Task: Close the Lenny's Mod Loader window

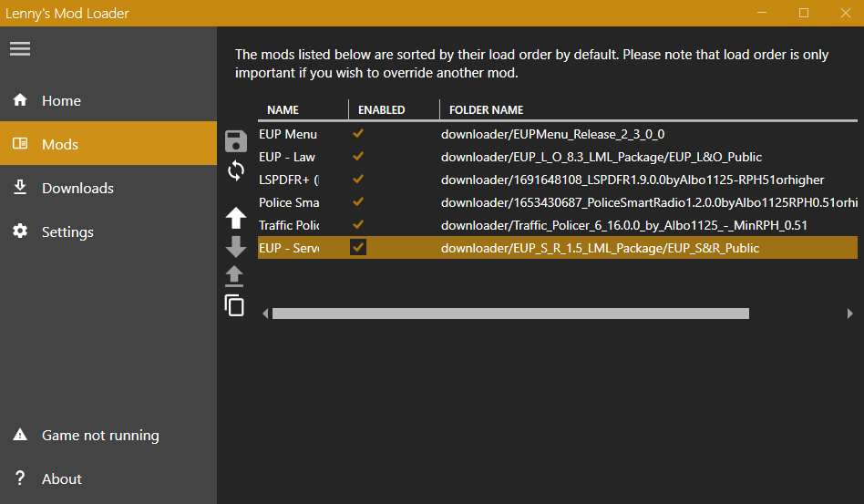Action: click(x=845, y=13)
